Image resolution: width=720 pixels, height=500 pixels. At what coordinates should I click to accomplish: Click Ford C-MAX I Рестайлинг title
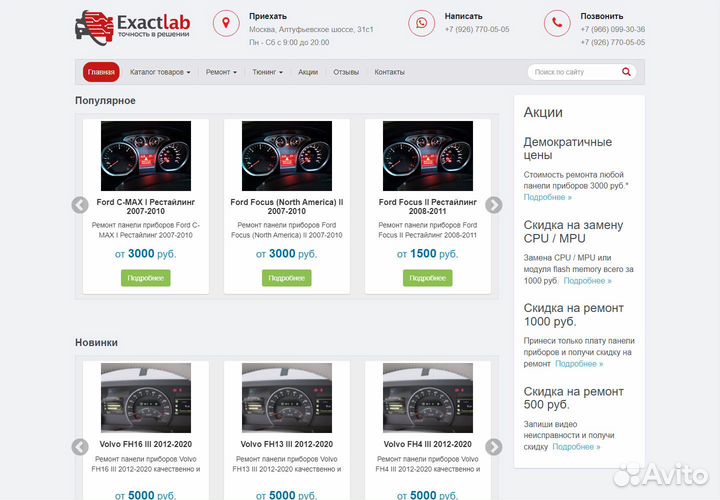point(146,207)
